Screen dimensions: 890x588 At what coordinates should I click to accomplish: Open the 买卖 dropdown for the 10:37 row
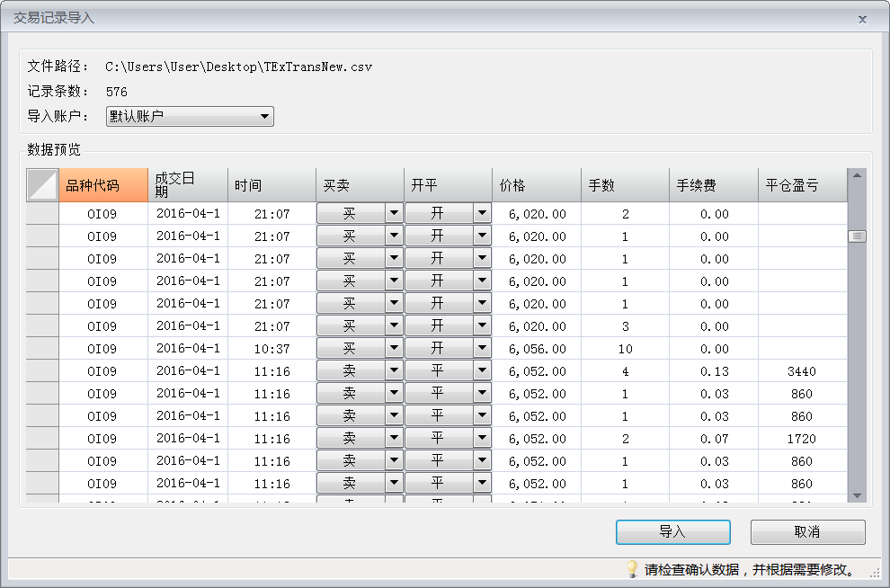click(394, 349)
